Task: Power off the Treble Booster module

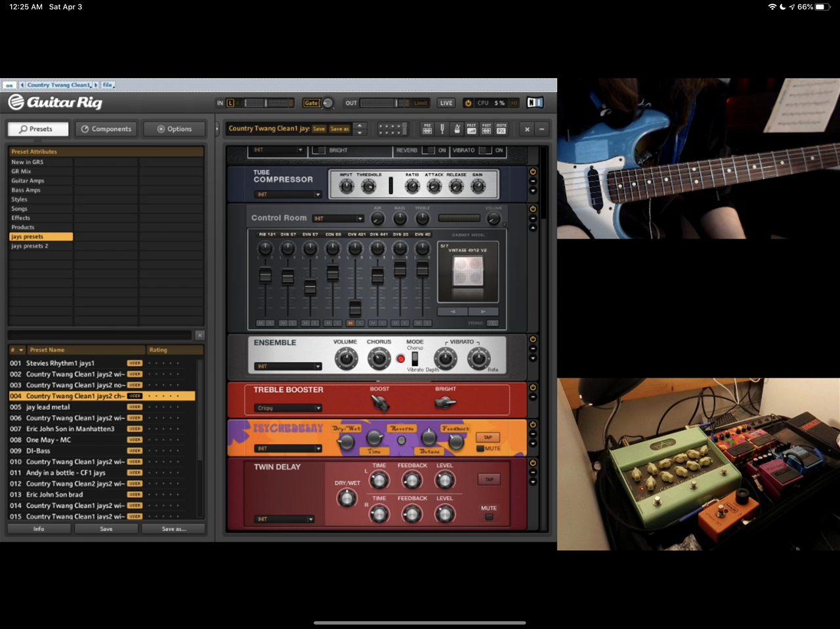Action: pos(533,388)
